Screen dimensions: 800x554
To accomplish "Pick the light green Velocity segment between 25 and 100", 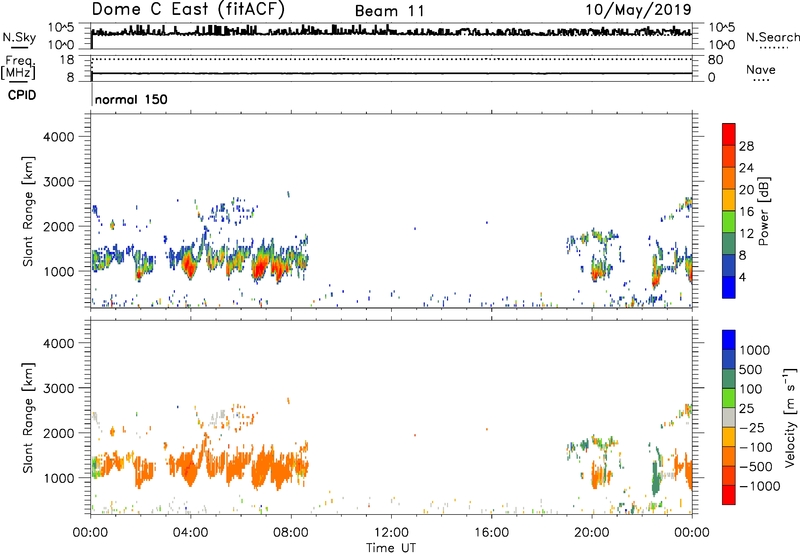I will pos(729,398).
